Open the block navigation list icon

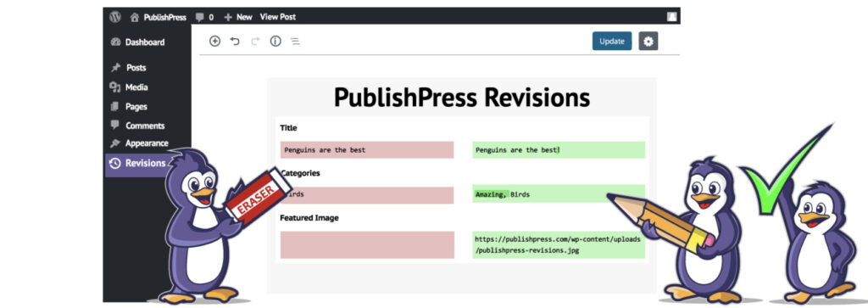[296, 42]
